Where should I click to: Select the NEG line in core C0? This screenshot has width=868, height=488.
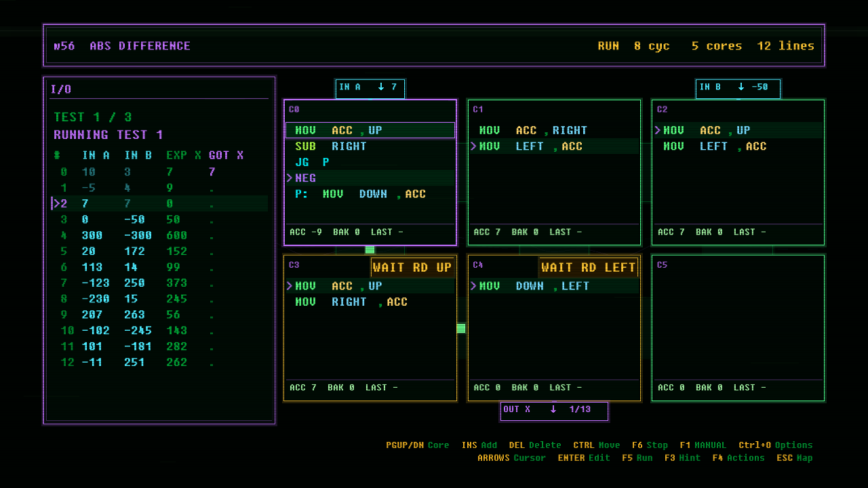[x=370, y=178]
